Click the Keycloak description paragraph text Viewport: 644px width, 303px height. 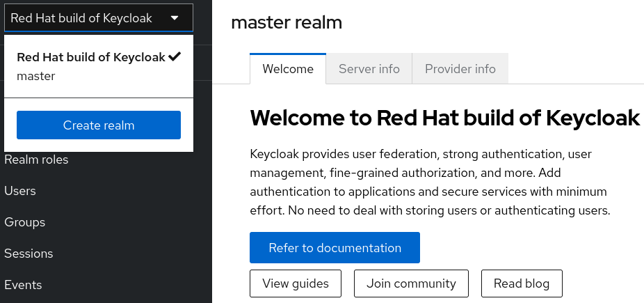tap(429, 181)
